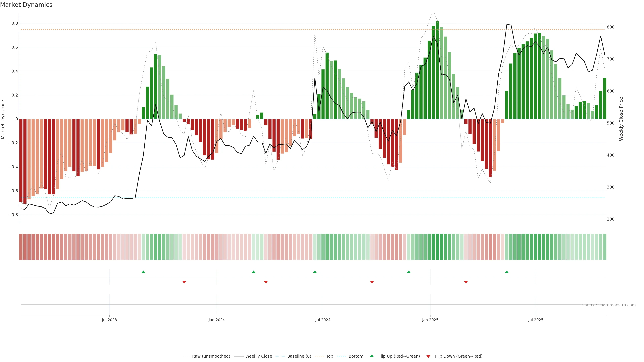644x362 pixels.
Task: Toggle the Baseline (0) legend entry
Action: coord(299,356)
